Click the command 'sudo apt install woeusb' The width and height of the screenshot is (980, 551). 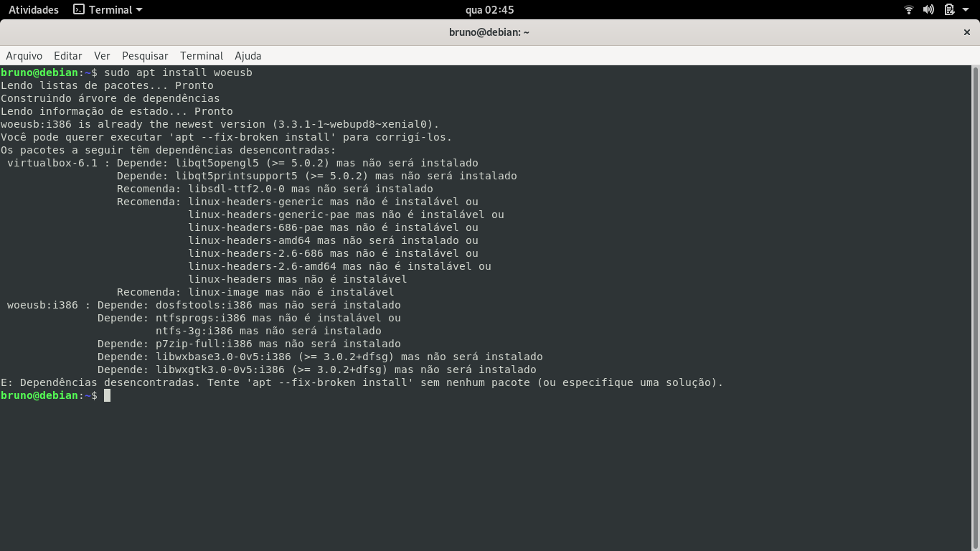[x=178, y=72]
